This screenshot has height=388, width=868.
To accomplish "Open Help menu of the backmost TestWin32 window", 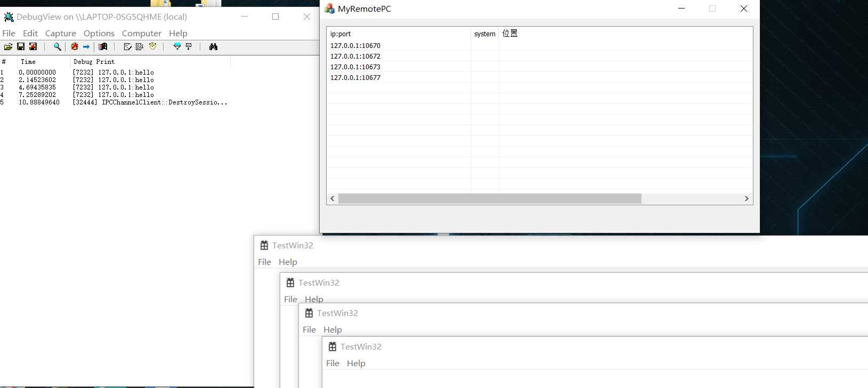I will (288, 262).
